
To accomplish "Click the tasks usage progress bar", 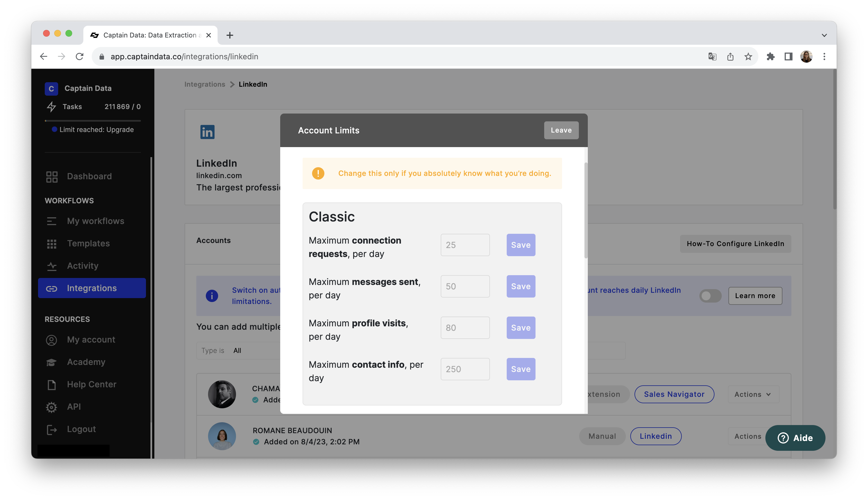I will click(x=92, y=121).
